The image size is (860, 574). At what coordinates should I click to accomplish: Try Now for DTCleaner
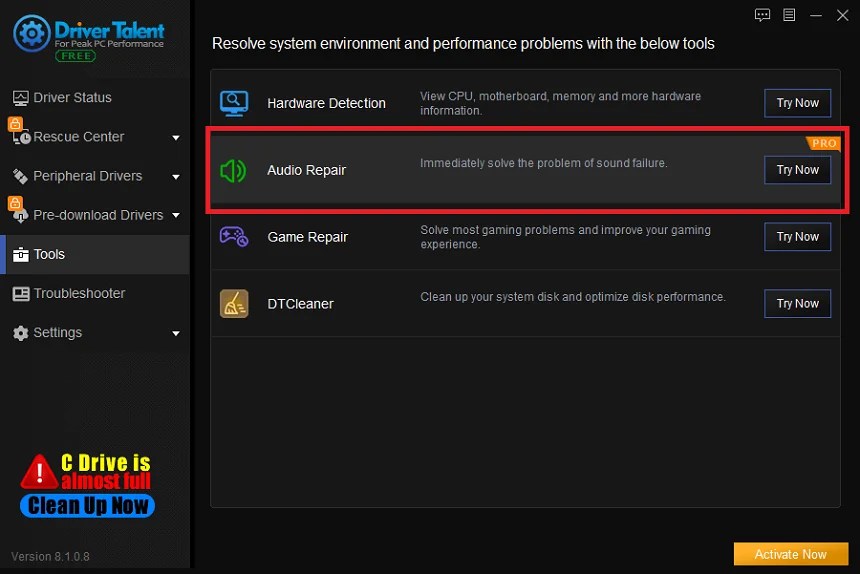point(797,304)
